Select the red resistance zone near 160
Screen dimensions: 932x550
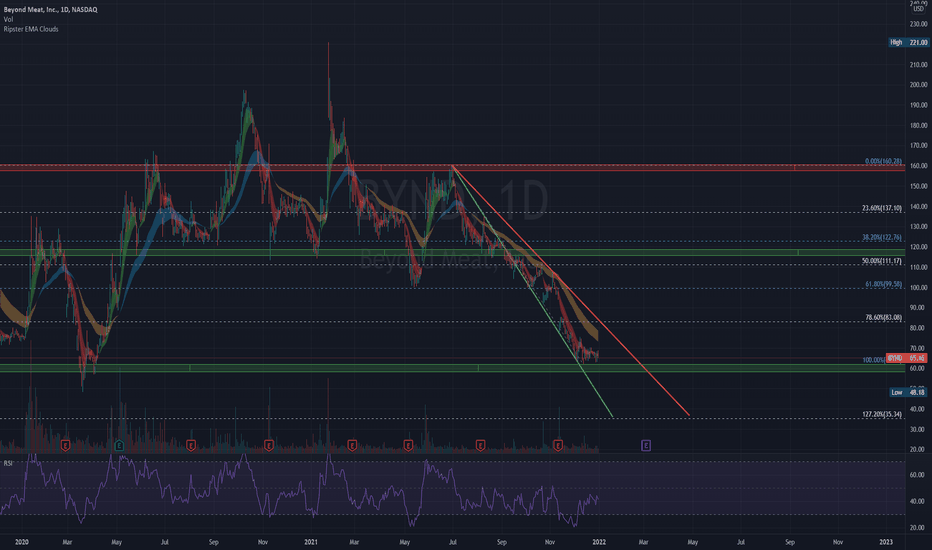pos(452,168)
